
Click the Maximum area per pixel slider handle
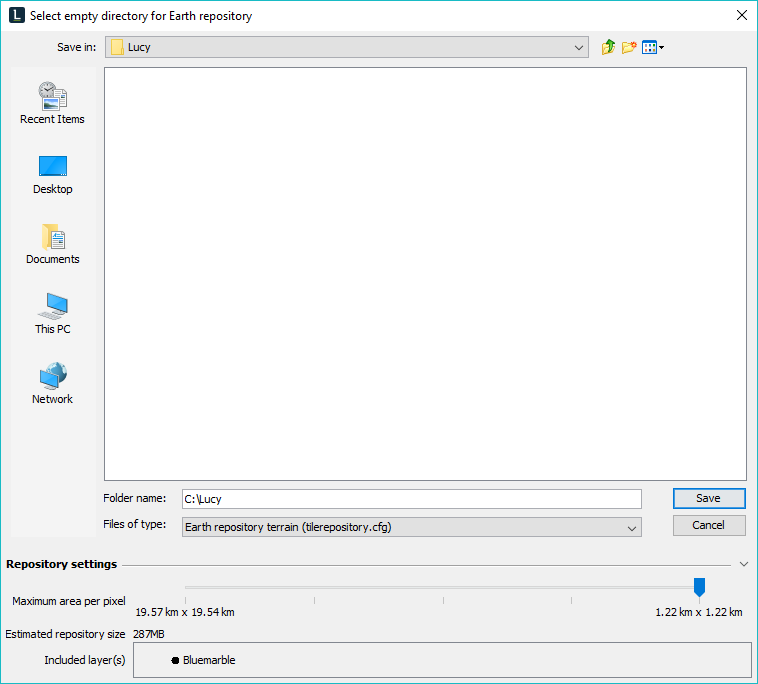(699, 587)
